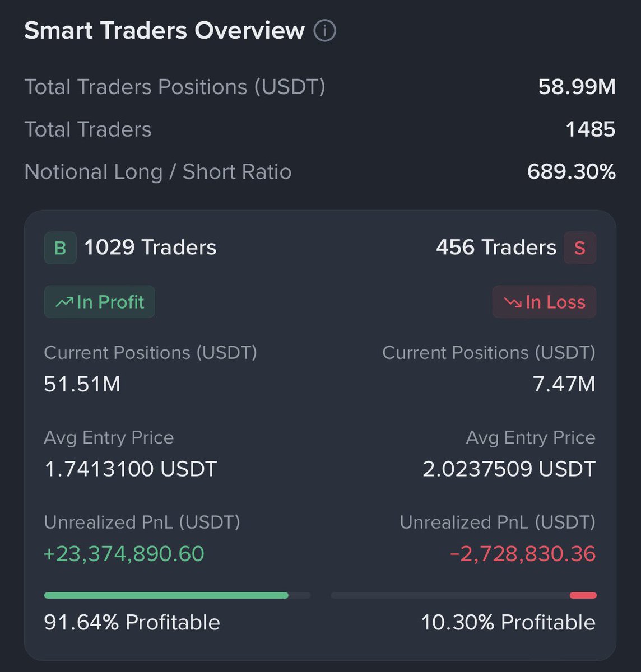Tap the green In Profit tag
This screenshot has width=641, height=672.
tap(100, 302)
